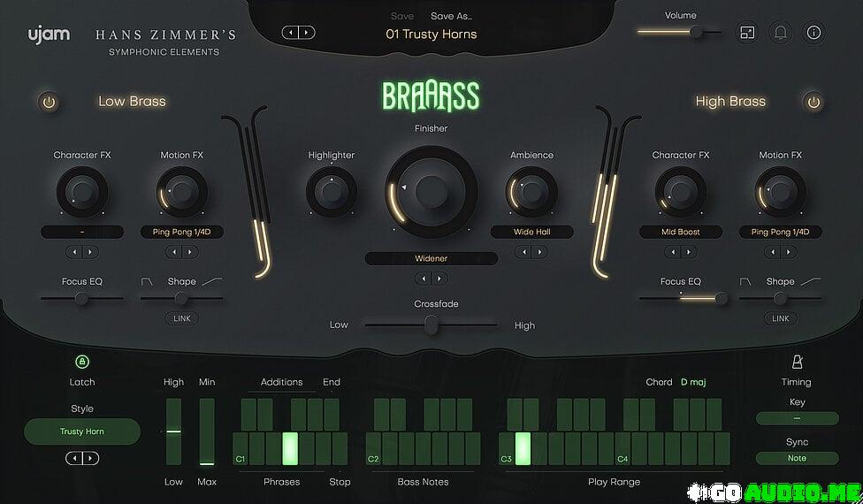Select Low Brass low-cut shape icon
Screen dimensions: 863x504
point(148,281)
